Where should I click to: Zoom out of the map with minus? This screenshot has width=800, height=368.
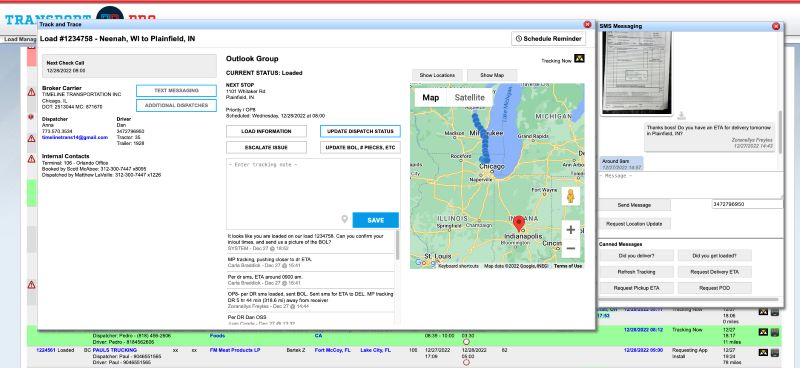570,249
